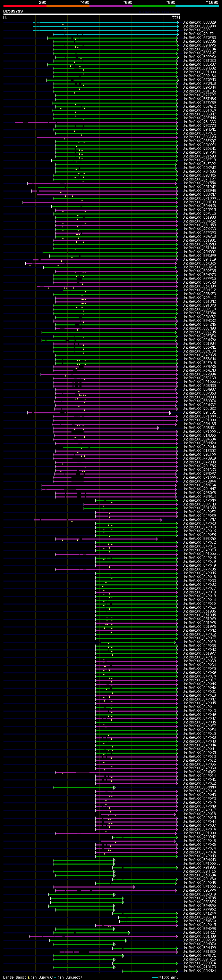Click the UniRef100_A8MRL4 label

(199, 496)
